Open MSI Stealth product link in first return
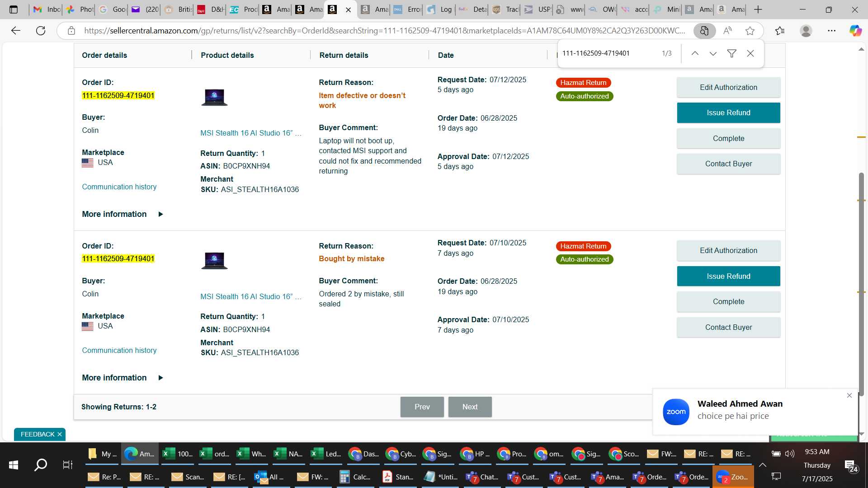Image resolution: width=868 pixels, height=488 pixels. click(251, 133)
